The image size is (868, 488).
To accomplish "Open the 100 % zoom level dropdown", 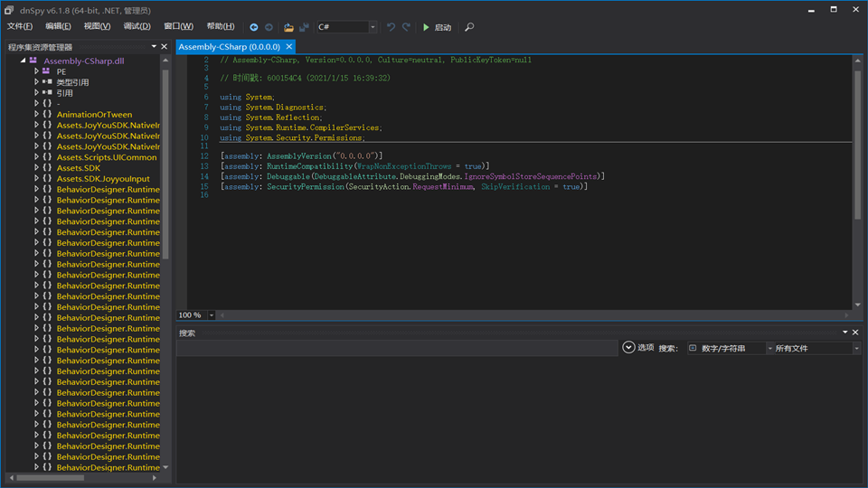I will click(212, 315).
